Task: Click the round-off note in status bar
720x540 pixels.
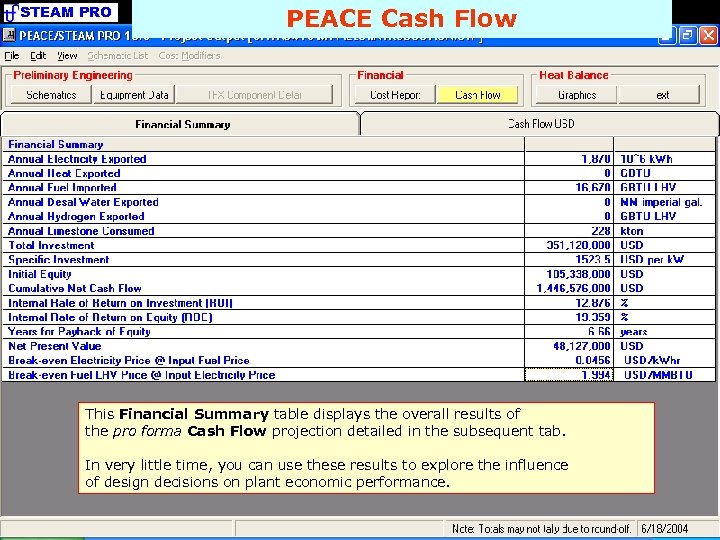Action: tap(542, 529)
